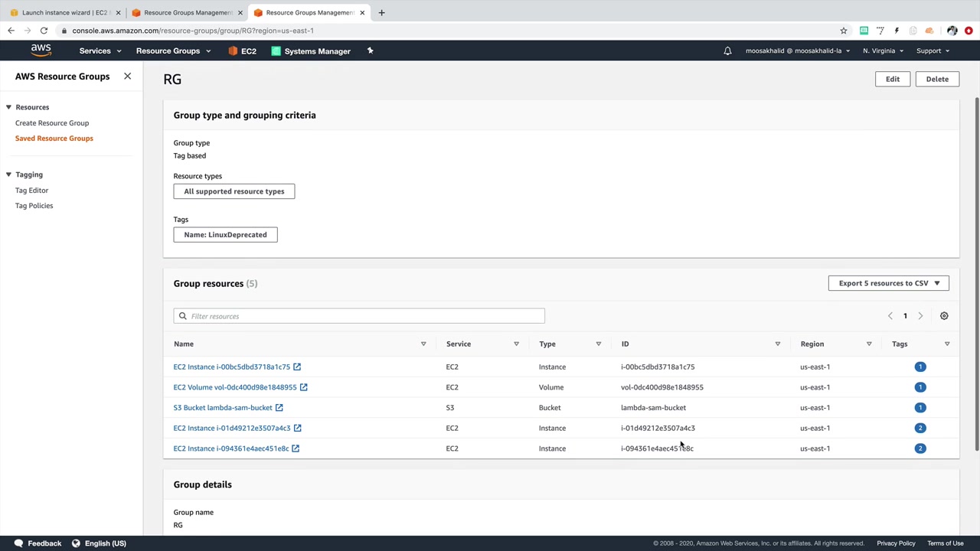Open the Terms of Use footer link

[946, 543]
